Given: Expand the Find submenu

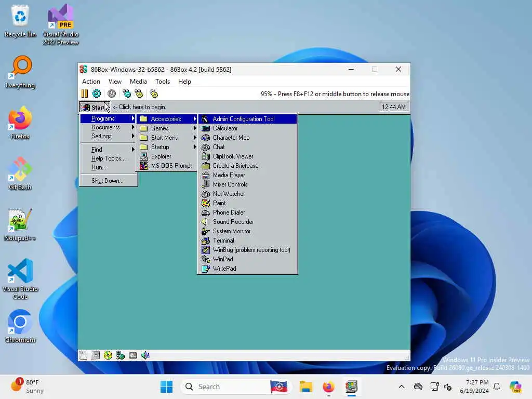Looking at the screenshot, I should point(108,149).
